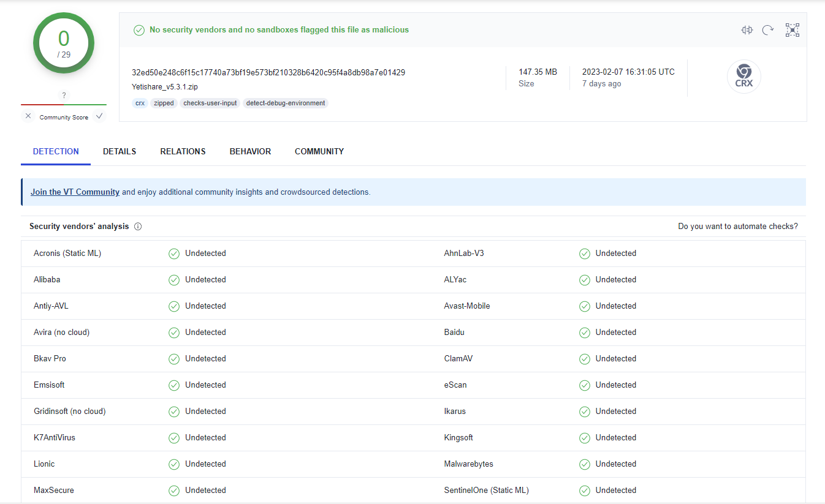Viewport: 825px width, 504px height.
Task: Click the CRX file type icon
Action: coord(744,77)
